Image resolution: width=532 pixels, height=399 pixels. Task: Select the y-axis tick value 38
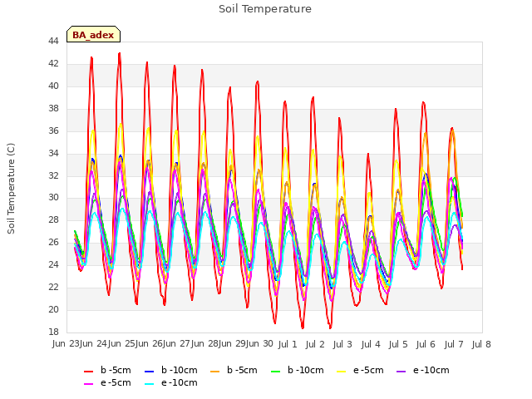(x=53, y=109)
